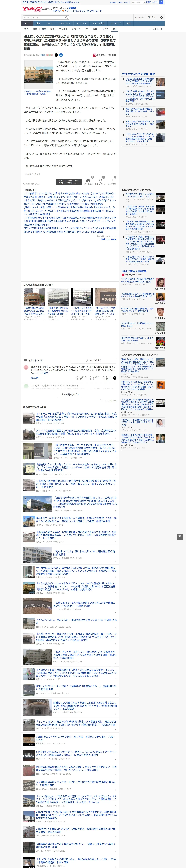This screenshot has width=186, height=868.
Task: Click the なるほど reaction icon on first comment
Action: 91,378
